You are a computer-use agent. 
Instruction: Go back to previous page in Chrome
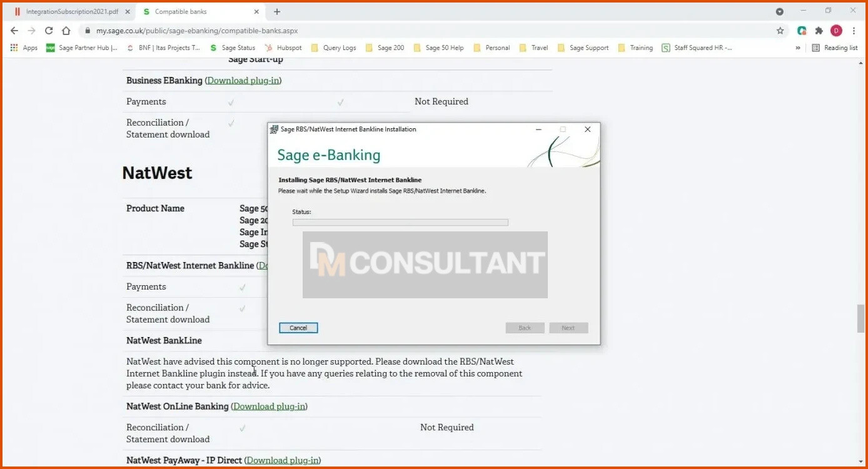[14, 31]
